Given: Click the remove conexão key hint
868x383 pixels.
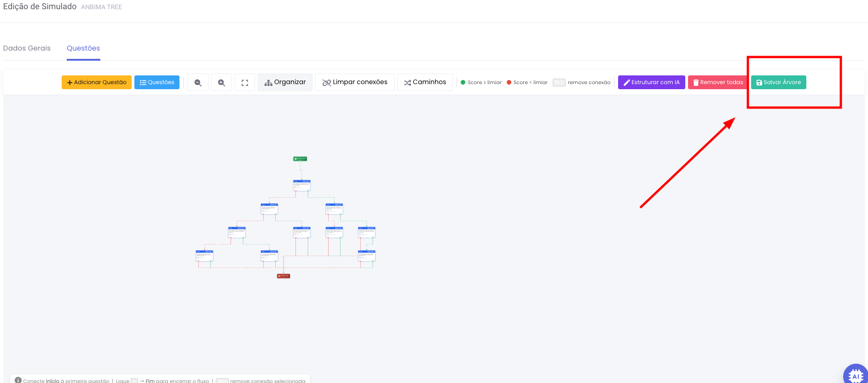Looking at the screenshot, I should 559,82.
